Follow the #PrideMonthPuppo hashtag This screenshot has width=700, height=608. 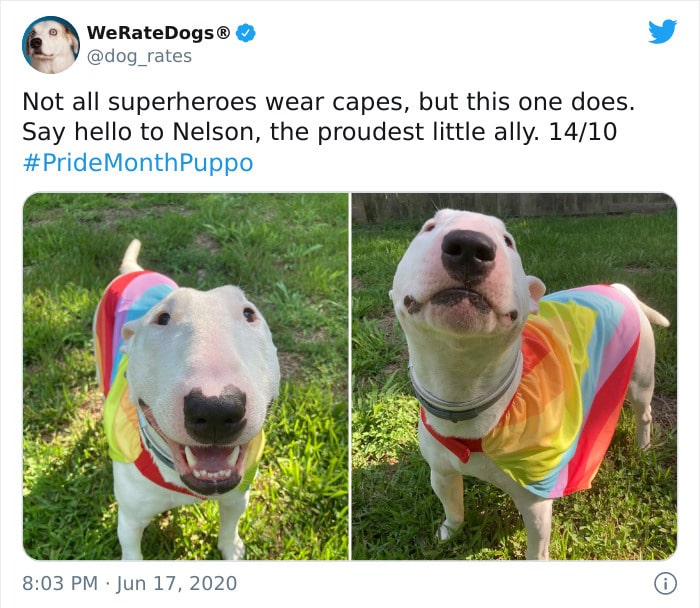[x=138, y=163]
